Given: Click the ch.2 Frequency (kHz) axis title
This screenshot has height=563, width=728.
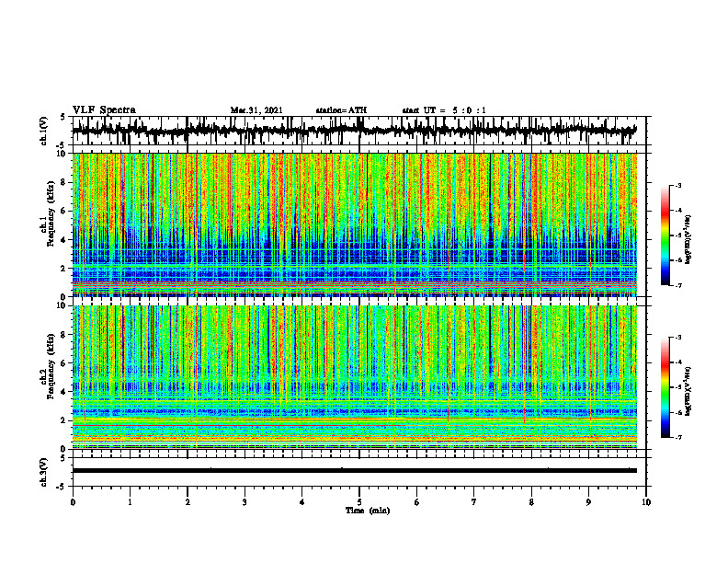Looking at the screenshot, I should coord(47,367).
